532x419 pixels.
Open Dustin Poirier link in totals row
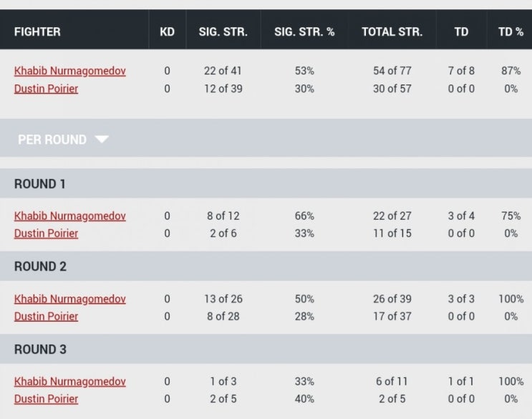pyautogui.click(x=46, y=89)
